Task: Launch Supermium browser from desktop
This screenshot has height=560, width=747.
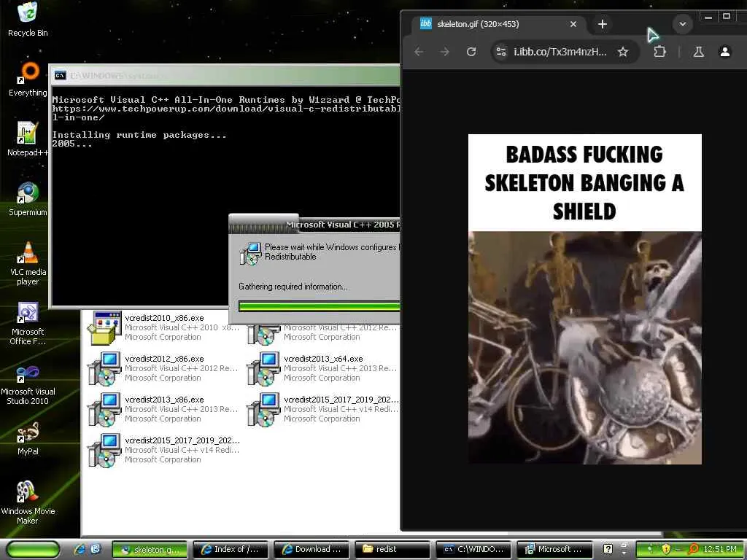Action: (x=28, y=199)
